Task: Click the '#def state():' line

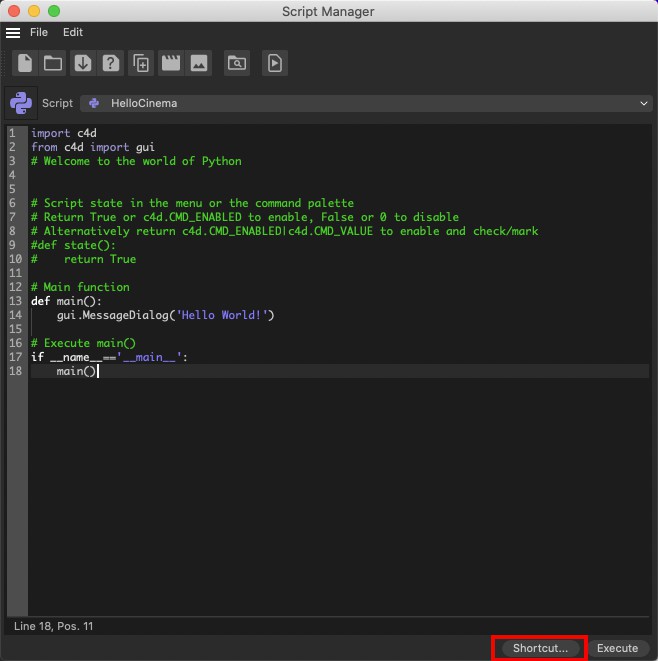Action: pos(73,245)
